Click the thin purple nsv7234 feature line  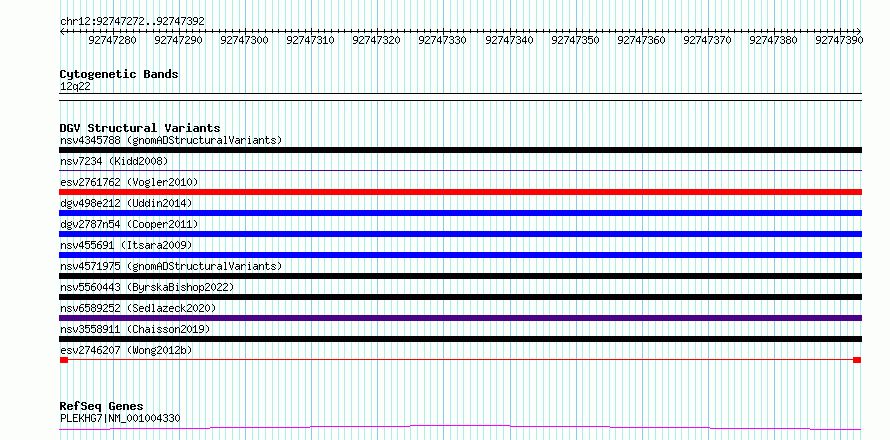coord(460,170)
